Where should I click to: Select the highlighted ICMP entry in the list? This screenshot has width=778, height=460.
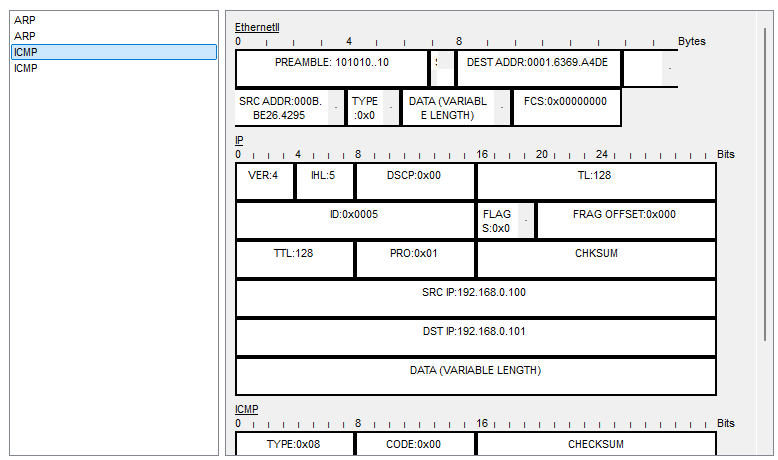tap(113, 52)
